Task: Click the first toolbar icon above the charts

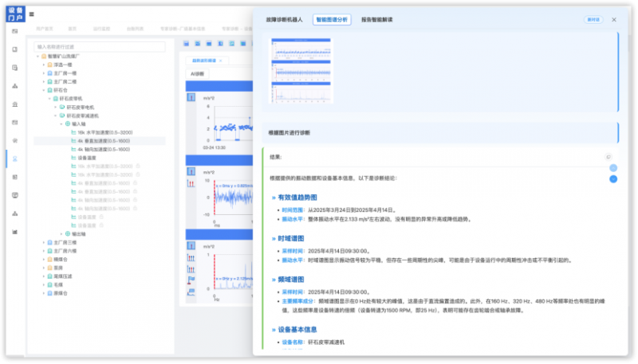Action: [187, 44]
